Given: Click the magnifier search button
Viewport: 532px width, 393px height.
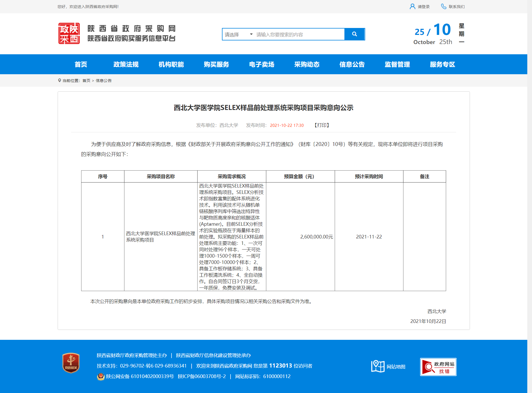Looking at the screenshot, I should click(x=354, y=34).
